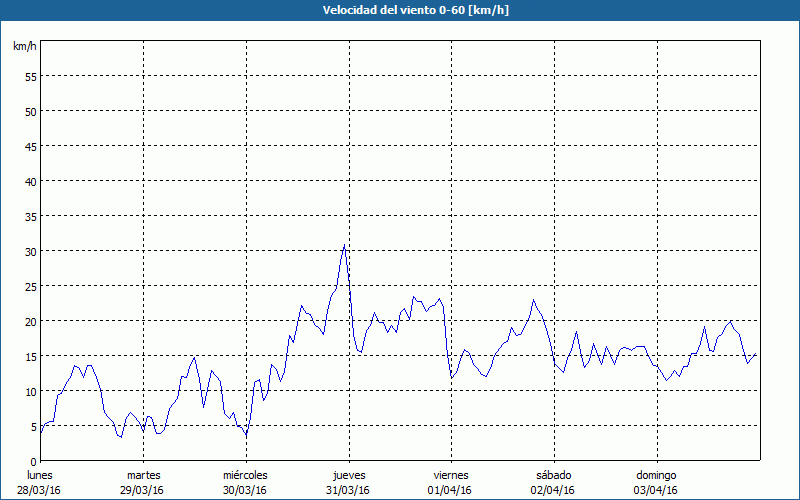Select the date 01/04/16 below viernes
The width and height of the screenshot is (800, 500).
tap(451, 490)
